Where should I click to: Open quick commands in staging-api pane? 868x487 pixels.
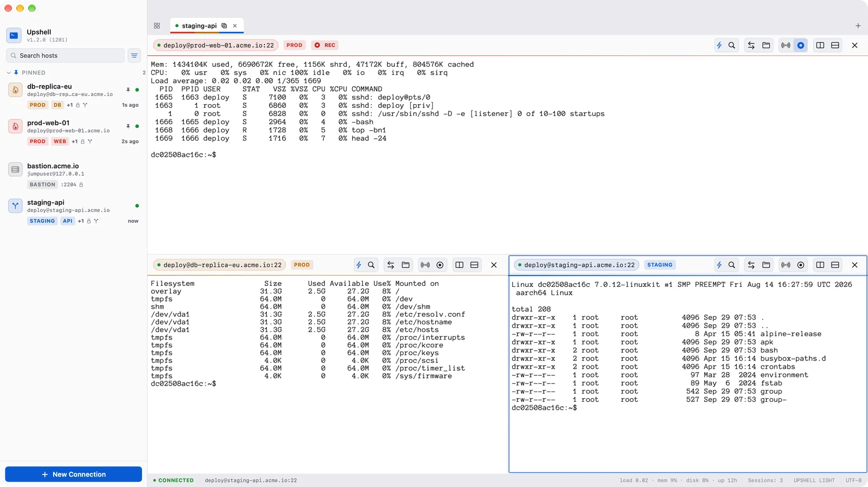719,265
